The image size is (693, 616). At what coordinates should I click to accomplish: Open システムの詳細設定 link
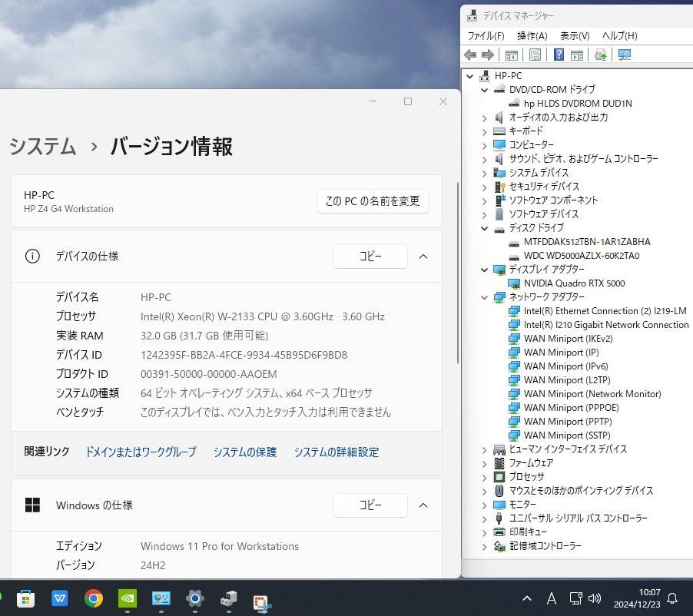coord(337,452)
